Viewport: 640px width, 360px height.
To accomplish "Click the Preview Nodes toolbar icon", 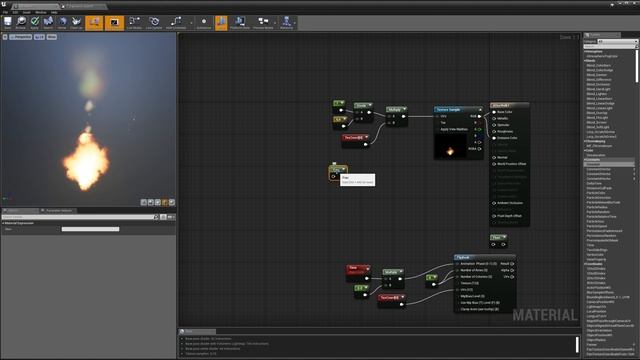I will (x=263, y=23).
